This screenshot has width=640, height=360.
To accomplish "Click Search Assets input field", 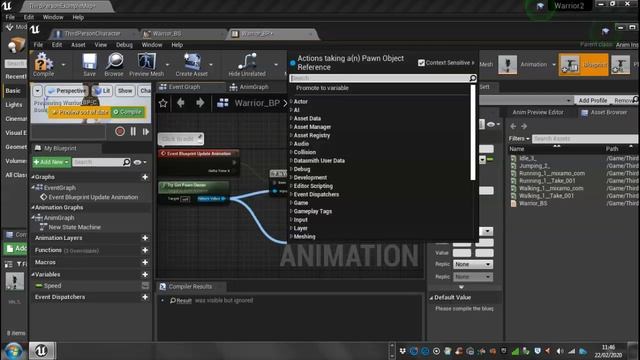I will tap(584, 139).
